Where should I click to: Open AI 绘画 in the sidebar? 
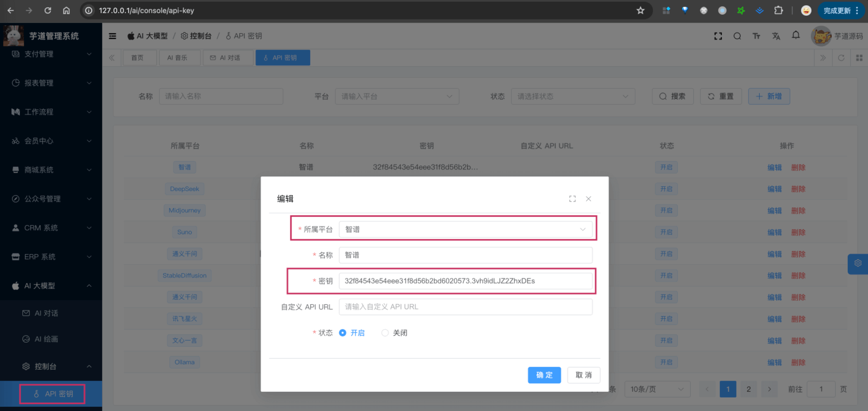46,339
